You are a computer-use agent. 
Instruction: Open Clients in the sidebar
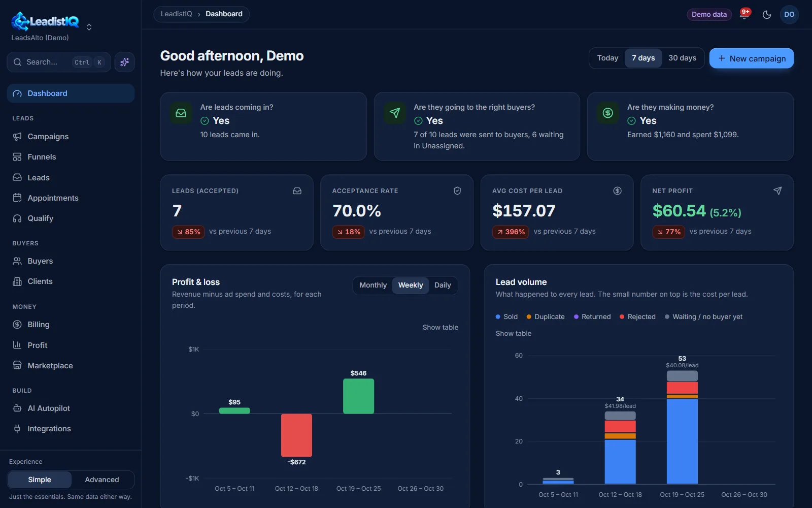71,281
